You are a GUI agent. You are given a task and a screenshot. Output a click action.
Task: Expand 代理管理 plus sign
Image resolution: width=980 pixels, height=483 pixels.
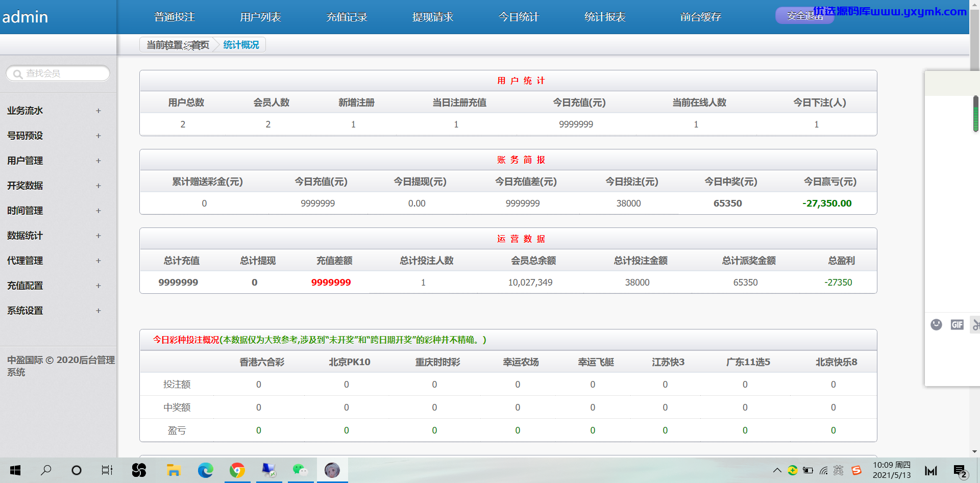(x=99, y=261)
